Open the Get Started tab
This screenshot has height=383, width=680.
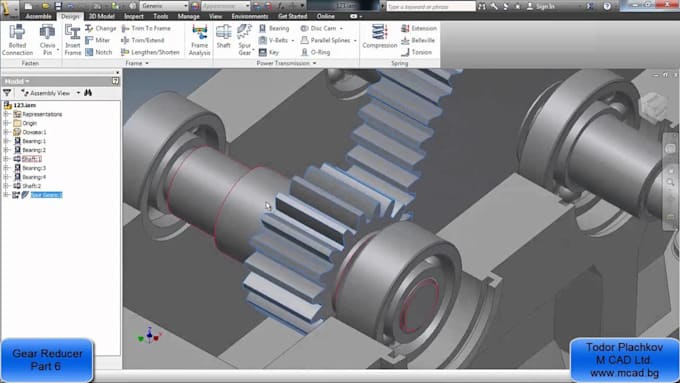[293, 16]
